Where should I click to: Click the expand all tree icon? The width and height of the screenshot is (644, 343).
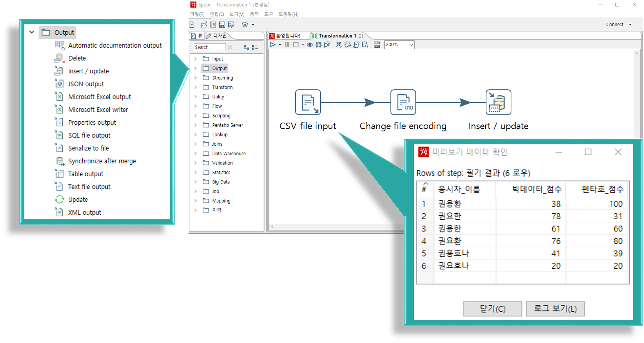pyautogui.click(x=246, y=47)
